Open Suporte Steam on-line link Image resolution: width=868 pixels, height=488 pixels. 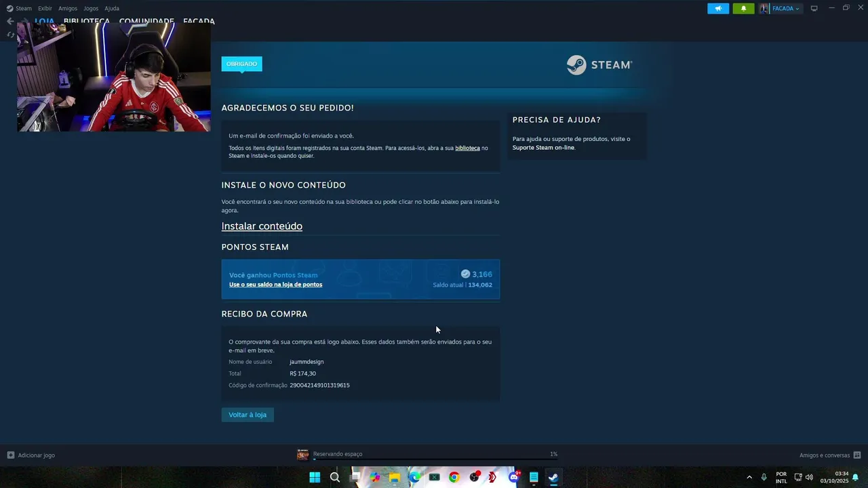543,147
